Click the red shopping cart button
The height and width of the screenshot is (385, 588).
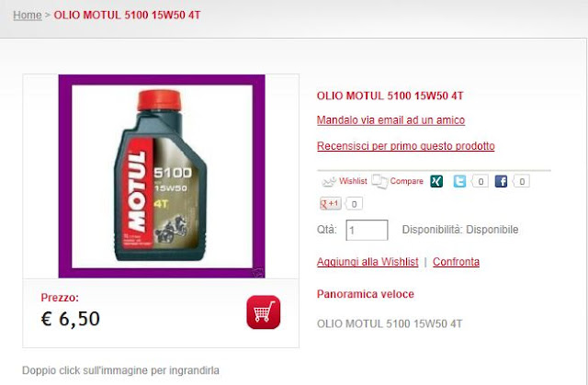(264, 311)
